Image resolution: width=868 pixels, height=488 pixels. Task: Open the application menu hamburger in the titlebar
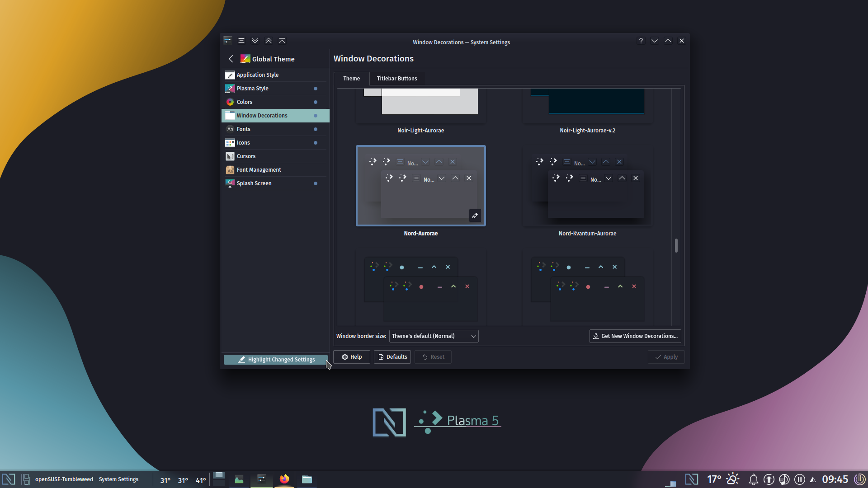tap(241, 41)
